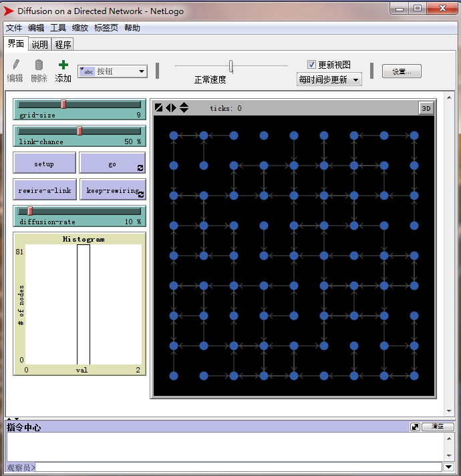Click the setup button
The height and width of the screenshot is (476, 461).
coord(44,163)
